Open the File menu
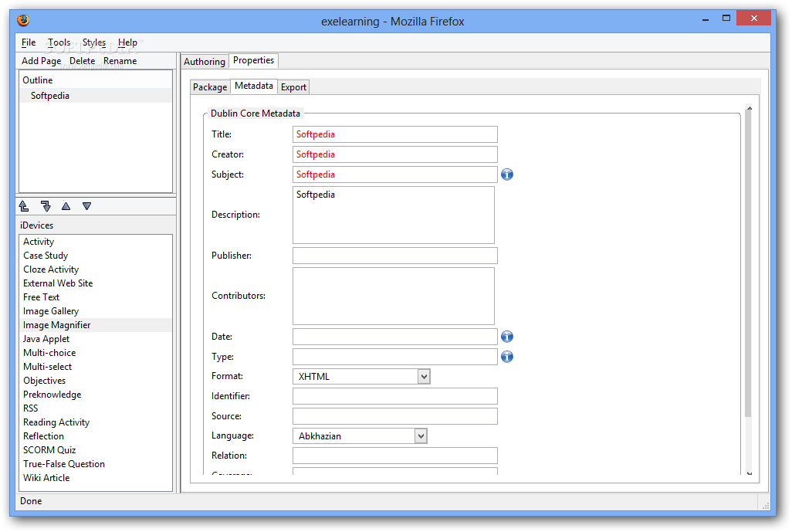 click(x=29, y=42)
